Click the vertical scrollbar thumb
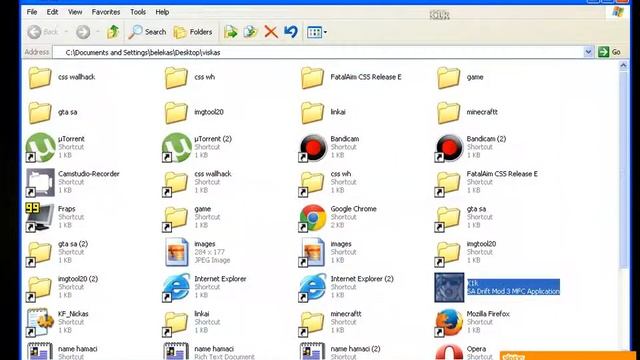The height and width of the screenshot is (360, 640). tap(623, 169)
